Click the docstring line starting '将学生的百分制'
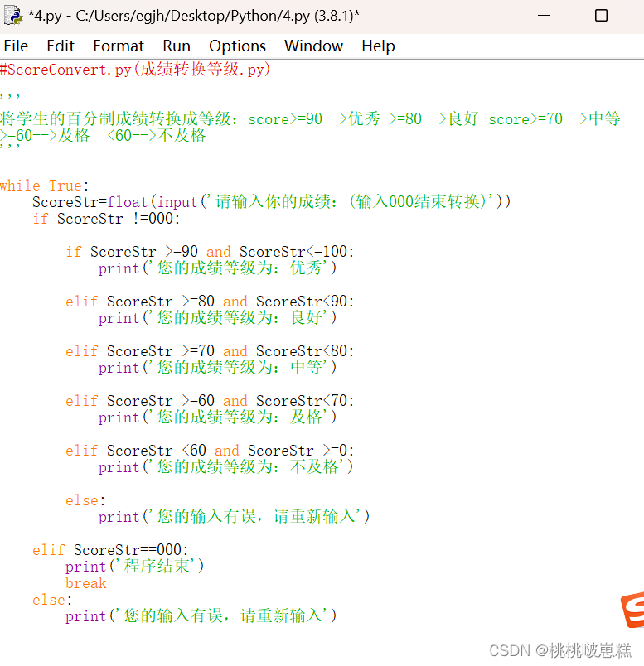Image resolution: width=644 pixels, height=666 pixels. (310, 119)
